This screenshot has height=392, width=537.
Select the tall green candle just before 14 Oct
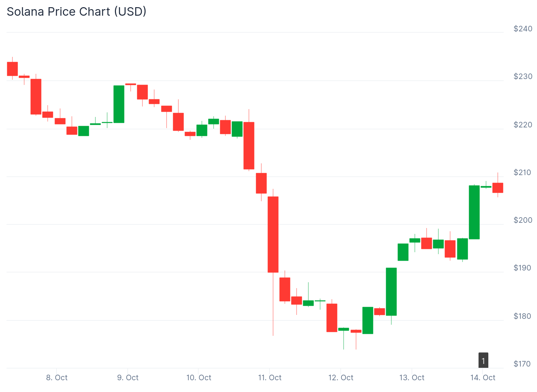tap(474, 212)
